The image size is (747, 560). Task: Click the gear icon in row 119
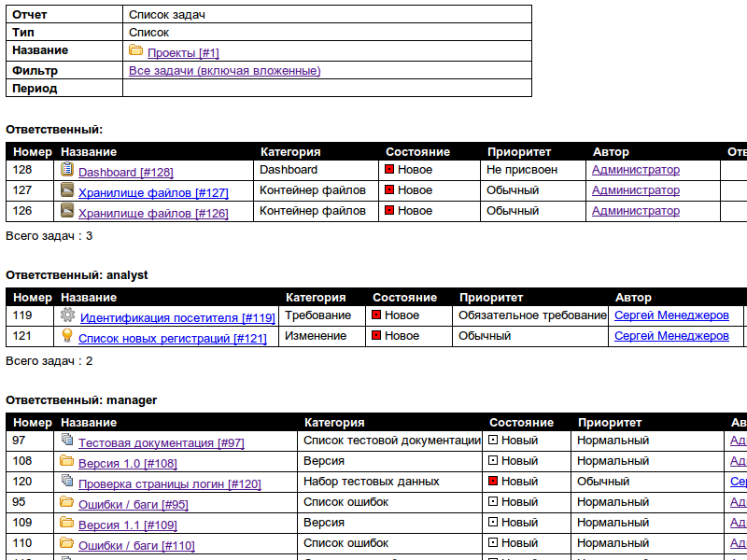[x=67, y=315]
